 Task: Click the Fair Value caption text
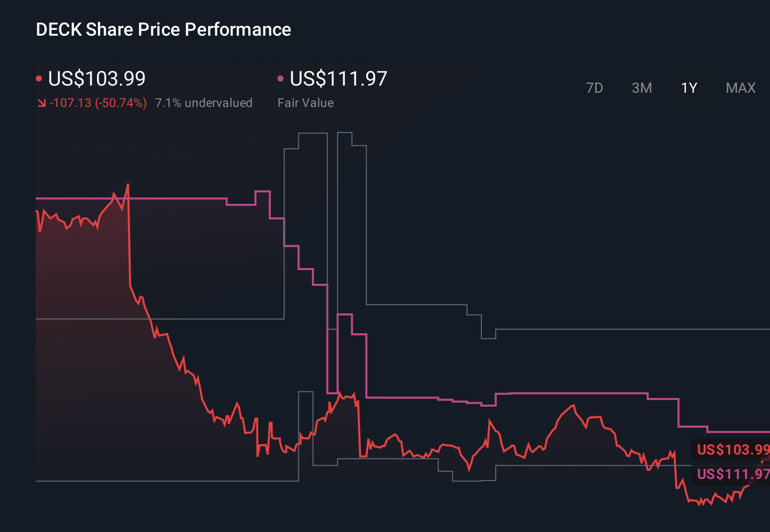point(305,103)
